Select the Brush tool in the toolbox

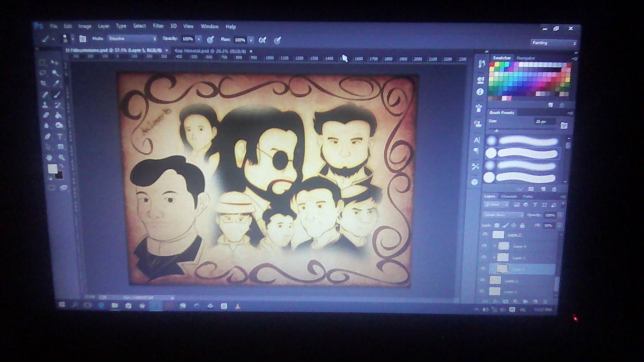click(57, 94)
